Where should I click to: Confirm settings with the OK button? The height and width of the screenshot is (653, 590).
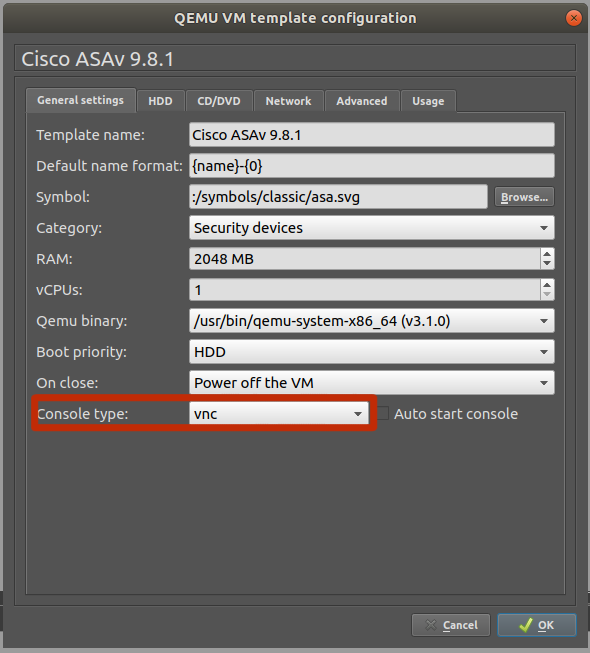tap(537, 625)
